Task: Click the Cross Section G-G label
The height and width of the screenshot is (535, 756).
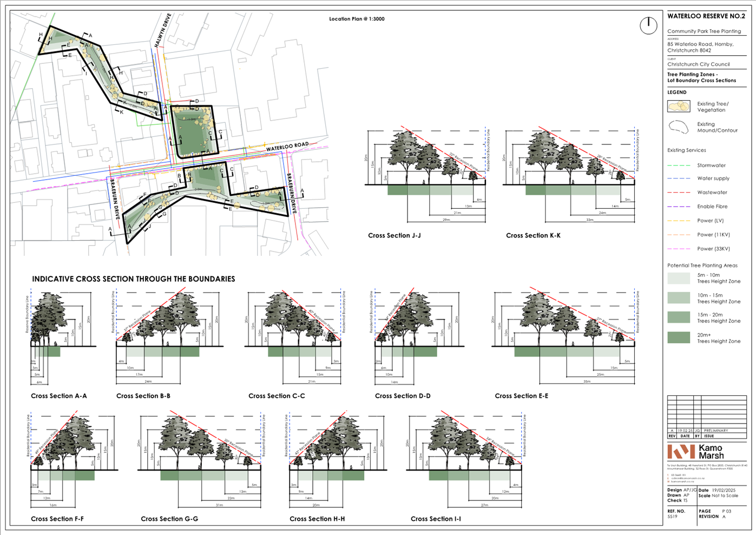Action: 169,519
